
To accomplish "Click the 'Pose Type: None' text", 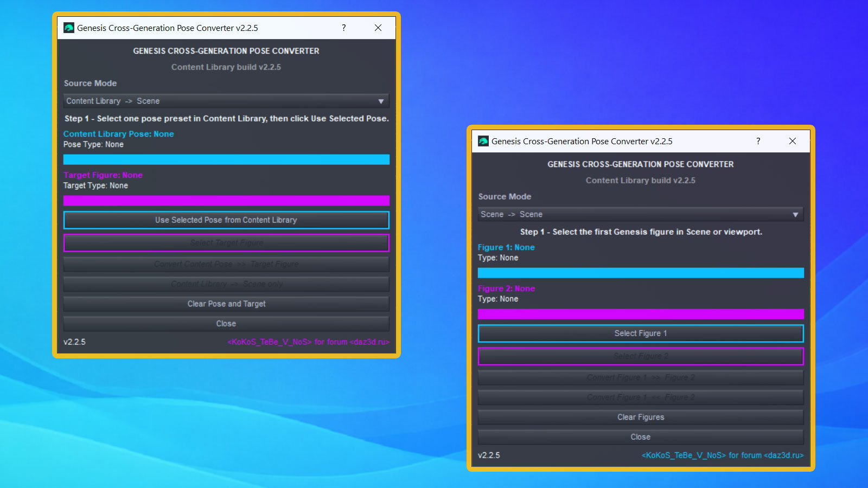I will pyautogui.click(x=93, y=144).
